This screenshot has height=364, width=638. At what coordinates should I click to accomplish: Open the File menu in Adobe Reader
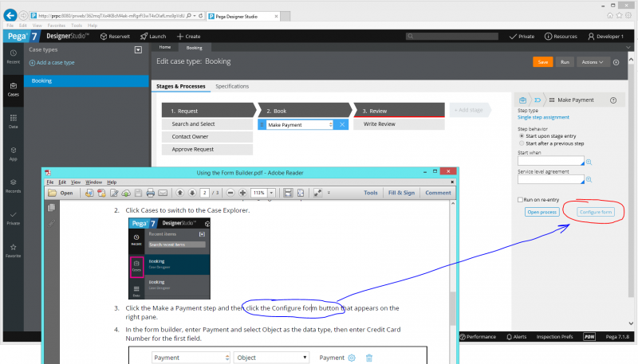[x=50, y=182]
